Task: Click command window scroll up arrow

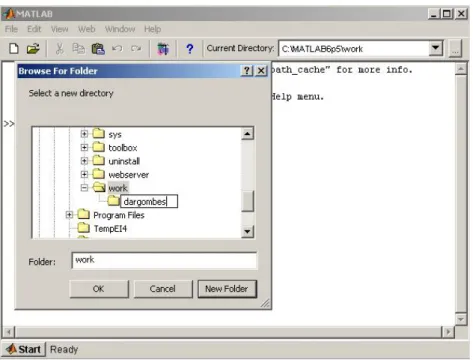Action: coord(461,69)
